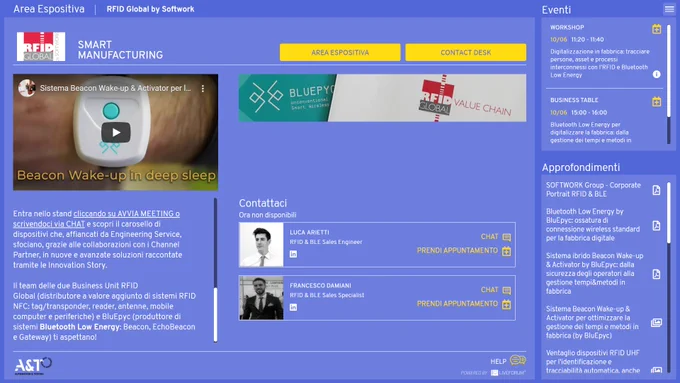680x383 pixels.
Task: Click Area Espositiva breadcrumb in header
Action: 49,9
